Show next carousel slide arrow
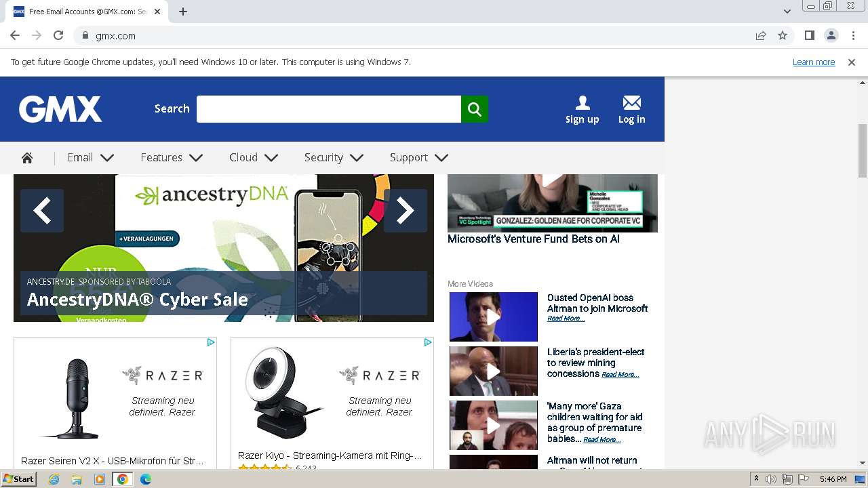The image size is (868, 488). click(406, 211)
